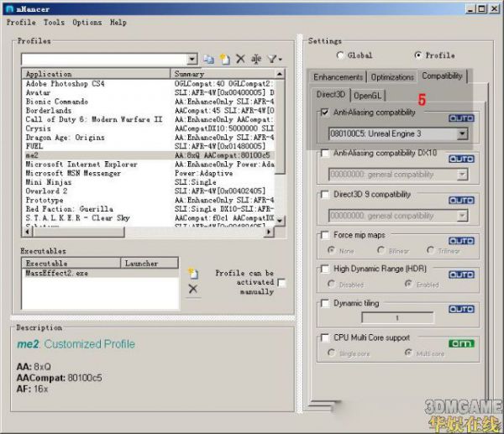
Task: Click the Launcher column header
Action: (150, 264)
